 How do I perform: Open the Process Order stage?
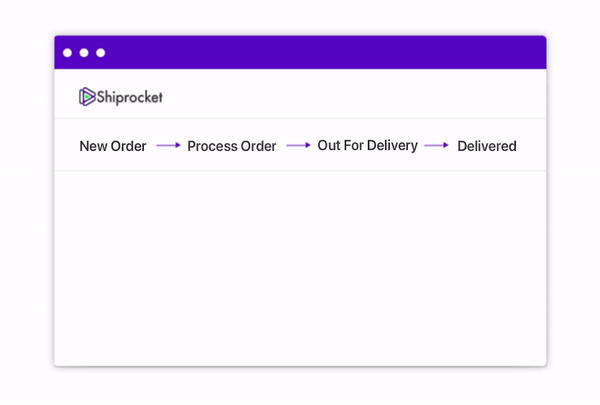[232, 146]
